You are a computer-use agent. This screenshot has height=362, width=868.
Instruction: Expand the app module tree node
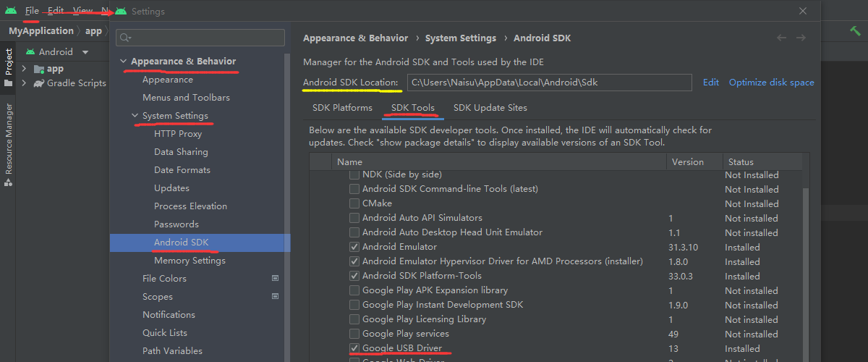[x=25, y=69]
